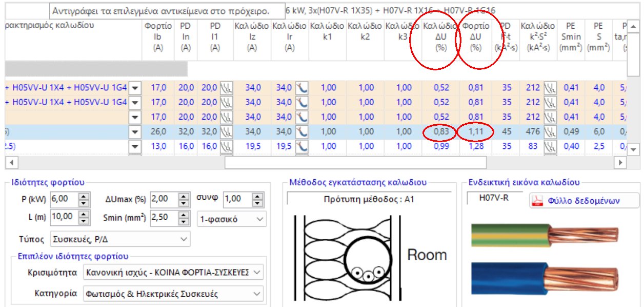644x307 pixels.
Task: Increase P (kW) value with up arrow
Action: (85, 196)
